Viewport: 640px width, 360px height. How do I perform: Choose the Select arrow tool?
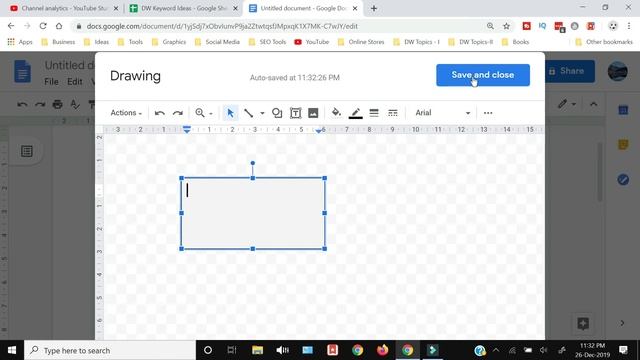click(230, 113)
